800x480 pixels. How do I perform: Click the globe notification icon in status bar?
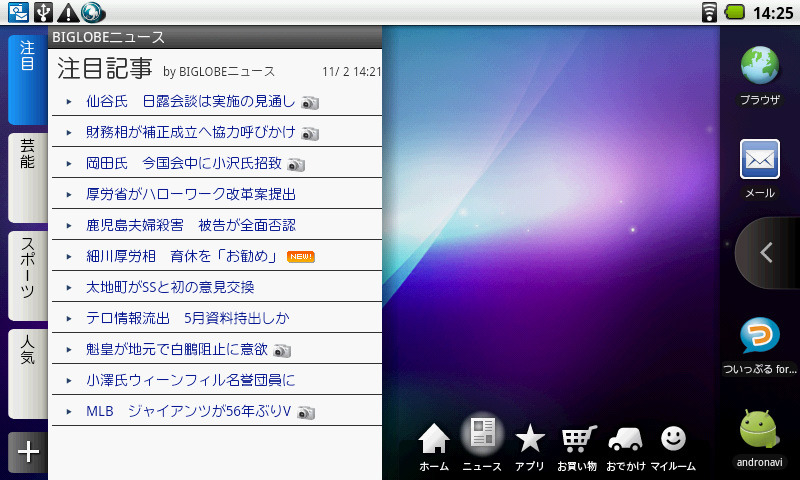[93, 13]
